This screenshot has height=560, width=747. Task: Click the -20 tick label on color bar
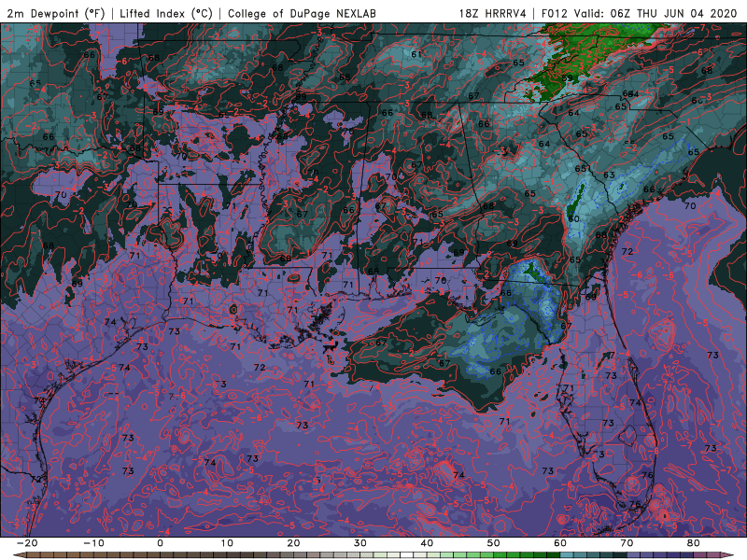(x=27, y=543)
